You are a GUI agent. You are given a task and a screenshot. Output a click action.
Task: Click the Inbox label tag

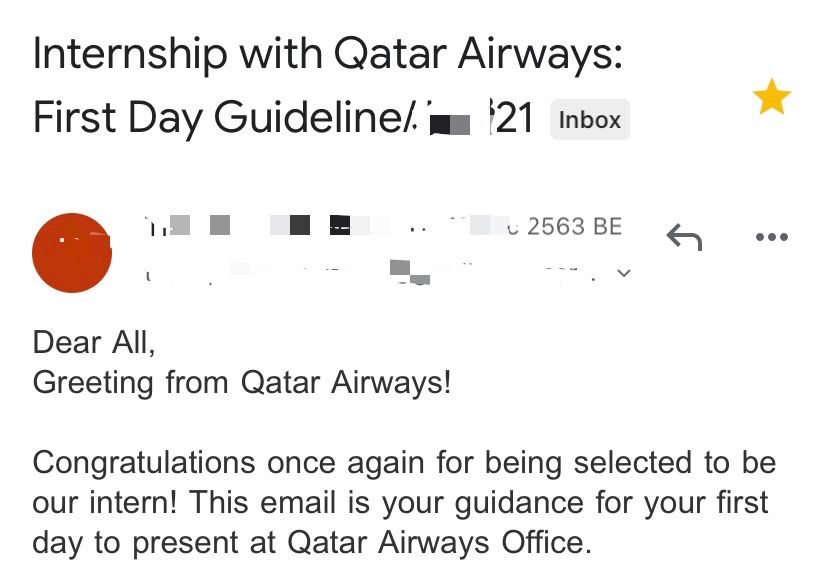point(590,121)
